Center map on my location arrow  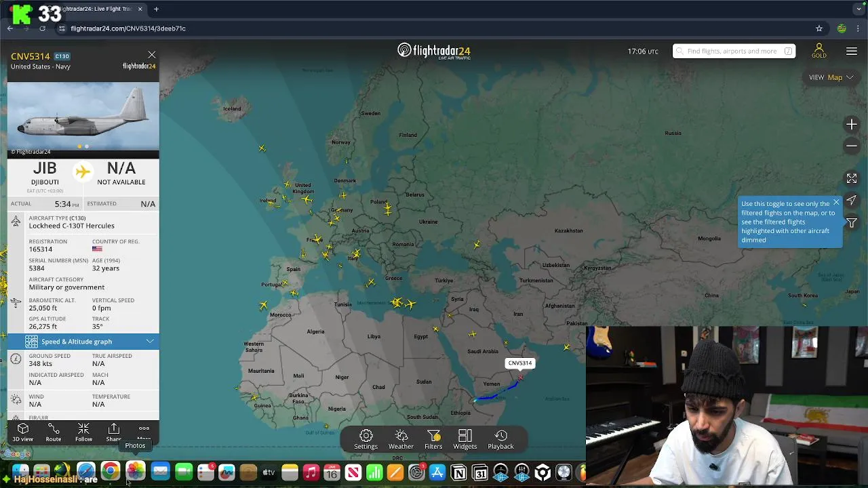(x=852, y=201)
